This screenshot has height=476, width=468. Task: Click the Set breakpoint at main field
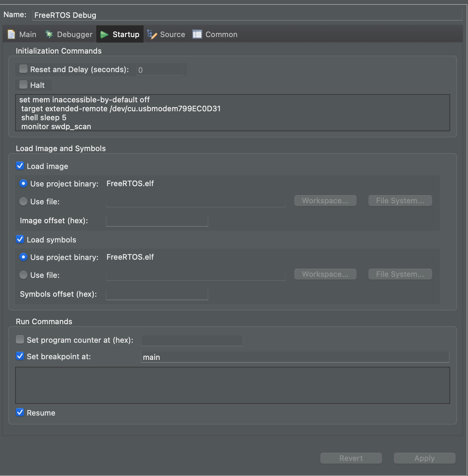click(295, 357)
